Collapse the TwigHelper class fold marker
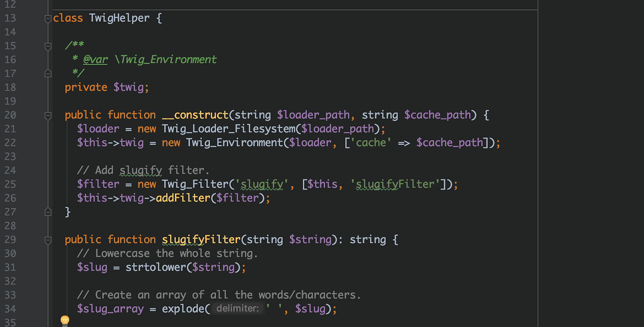 click(47, 18)
